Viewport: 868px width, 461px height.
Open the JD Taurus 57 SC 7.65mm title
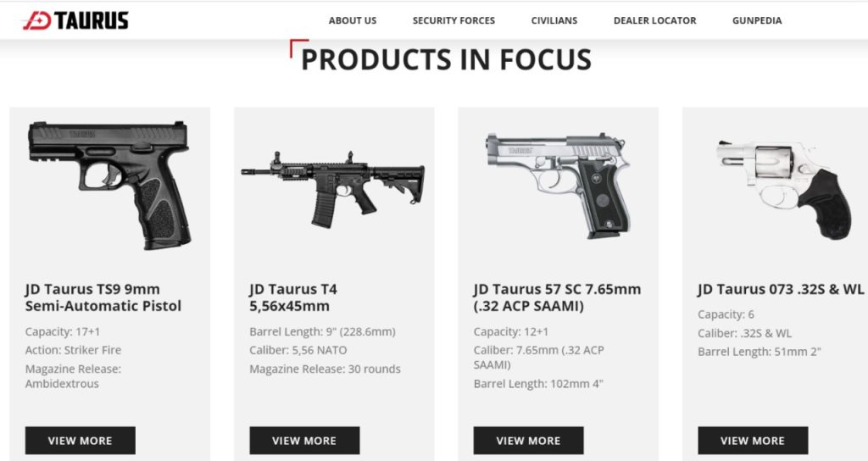click(557, 297)
